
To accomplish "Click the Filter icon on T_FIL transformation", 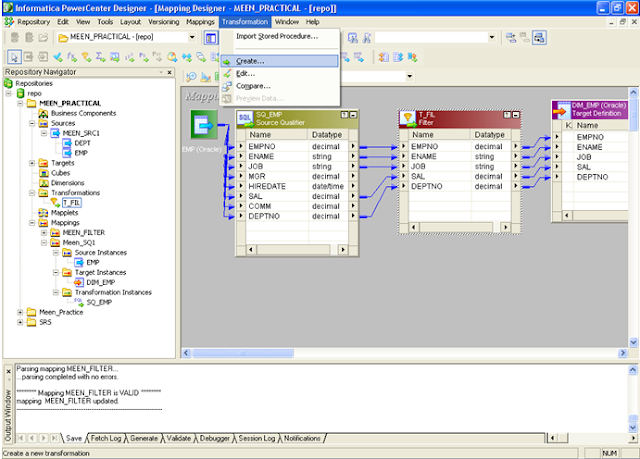I will (407, 119).
